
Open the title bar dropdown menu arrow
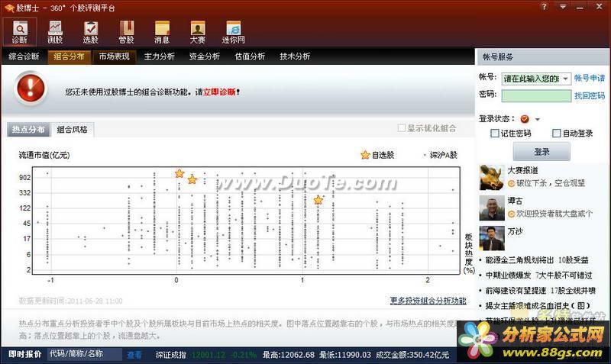[x=563, y=7]
